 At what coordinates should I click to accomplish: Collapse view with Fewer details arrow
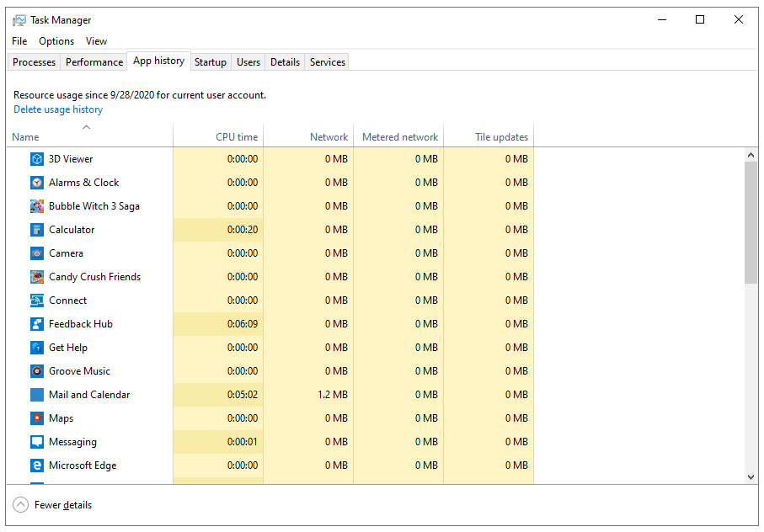[20, 505]
